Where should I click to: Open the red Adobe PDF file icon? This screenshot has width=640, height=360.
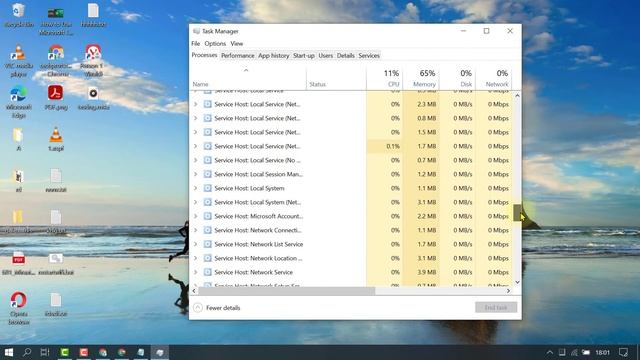click(x=56, y=97)
